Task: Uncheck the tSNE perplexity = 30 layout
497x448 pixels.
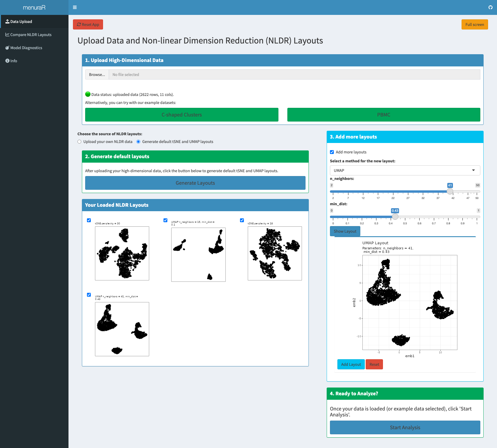Action: click(x=89, y=220)
